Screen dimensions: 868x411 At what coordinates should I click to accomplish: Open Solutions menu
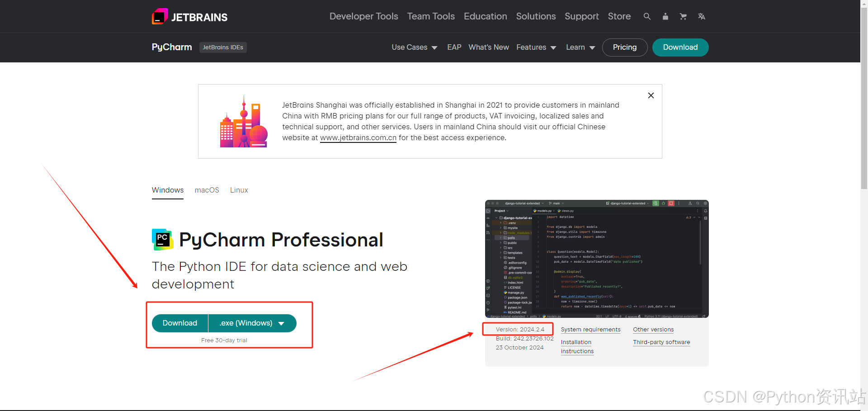click(536, 16)
